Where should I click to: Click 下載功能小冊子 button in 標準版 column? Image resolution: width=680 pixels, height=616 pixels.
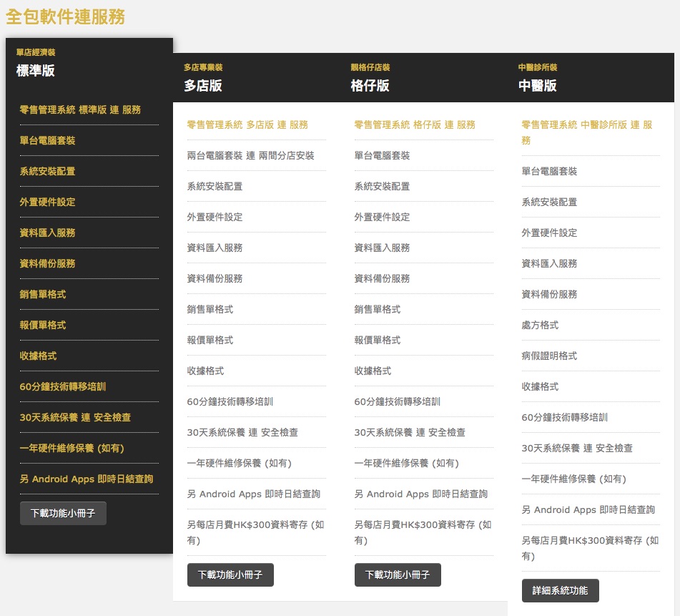(x=63, y=514)
